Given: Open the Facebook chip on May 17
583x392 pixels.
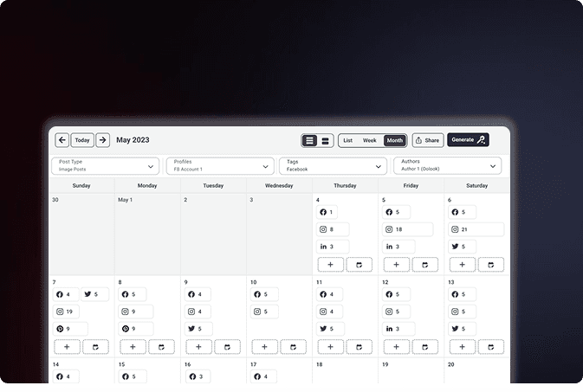Looking at the screenshot, I should click(263, 376).
